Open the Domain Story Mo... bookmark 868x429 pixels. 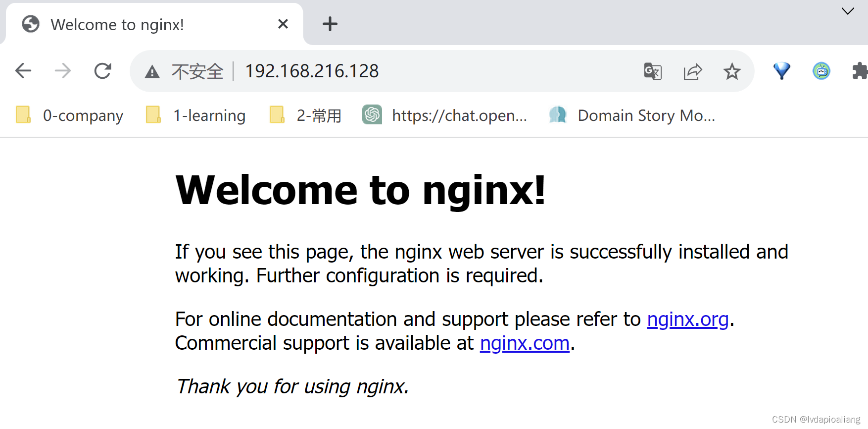(x=632, y=115)
